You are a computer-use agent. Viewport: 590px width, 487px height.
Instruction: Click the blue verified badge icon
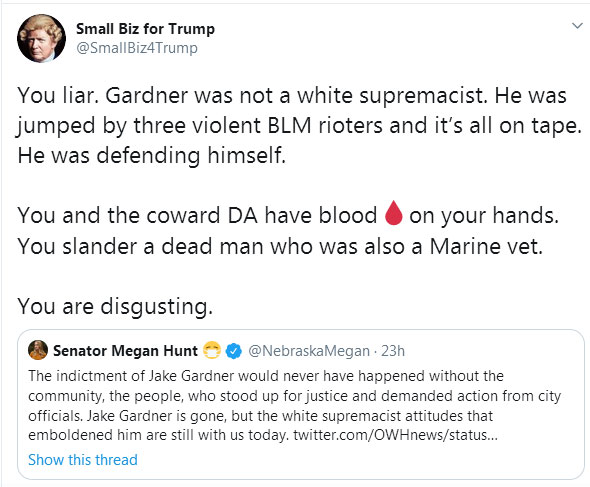(234, 351)
